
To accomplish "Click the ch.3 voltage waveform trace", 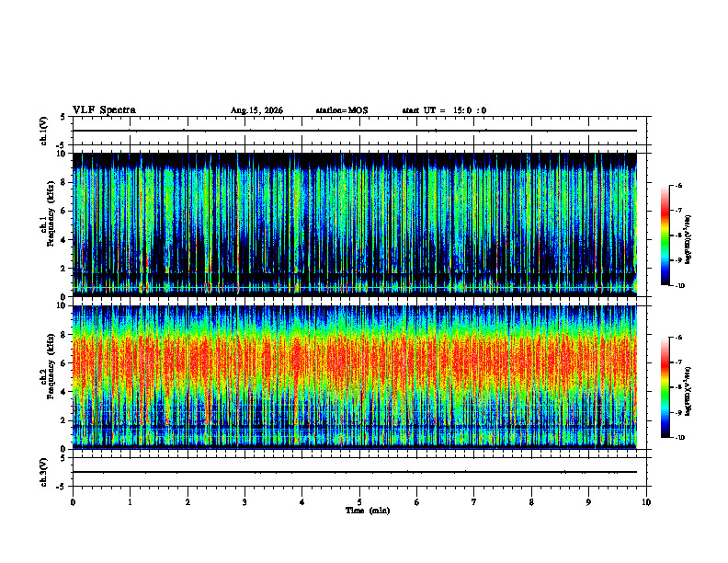I will [355, 472].
